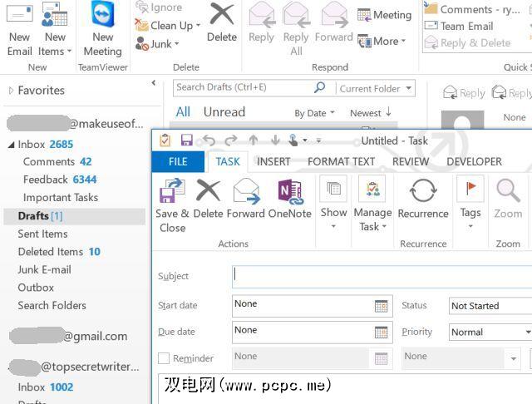Open the New Items menu
The image size is (532, 404).
click(x=55, y=30)
